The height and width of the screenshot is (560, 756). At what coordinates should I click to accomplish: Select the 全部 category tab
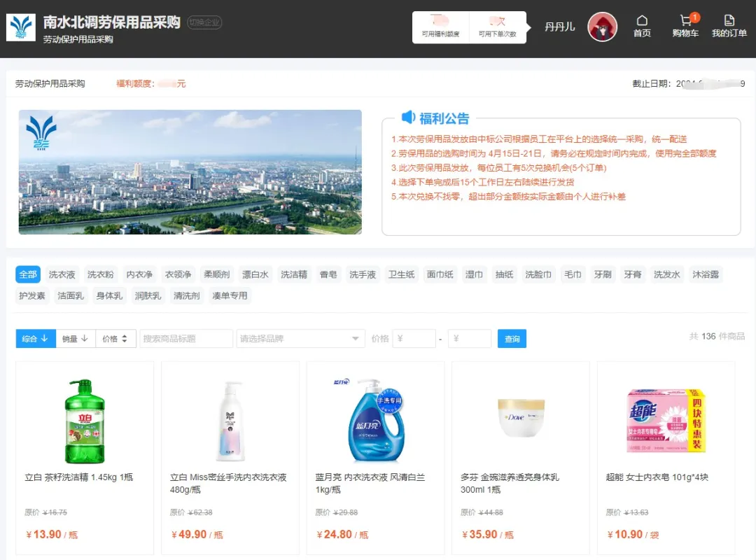point(28,274)
